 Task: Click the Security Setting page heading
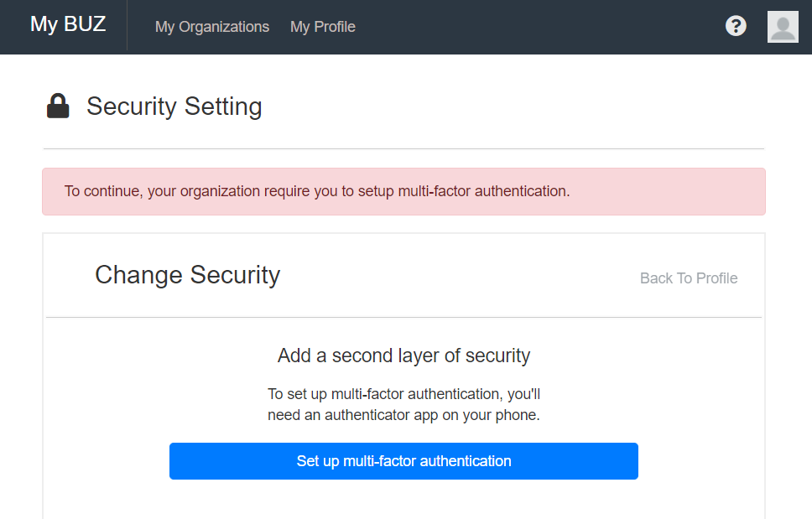(174, 106)
